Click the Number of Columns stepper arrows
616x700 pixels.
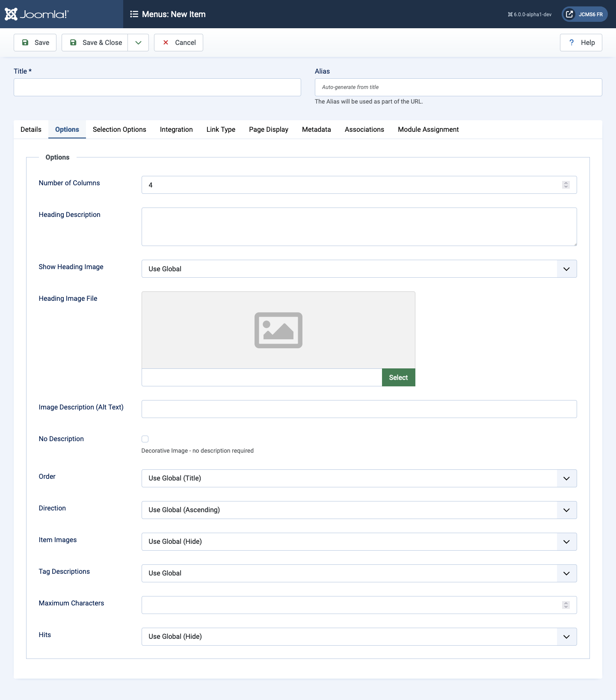[566, 185]
